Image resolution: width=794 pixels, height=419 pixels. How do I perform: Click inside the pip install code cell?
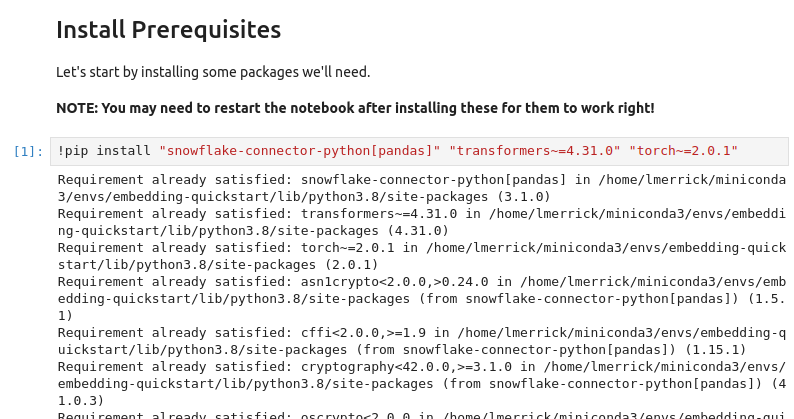(760, 151)
